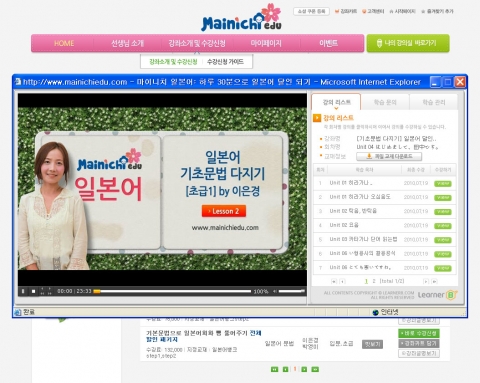The height and width of the screenshot is (383, 480).
Task: Click the internet zone globe in status bar
Action: click(x=376, y=312)
